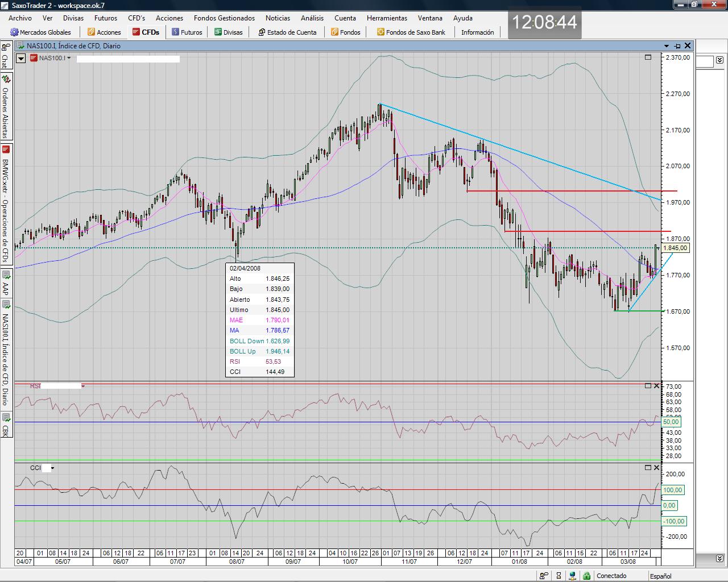Close the CCI indicator panel
728x582 pixels.
click(x=657, y=468)
